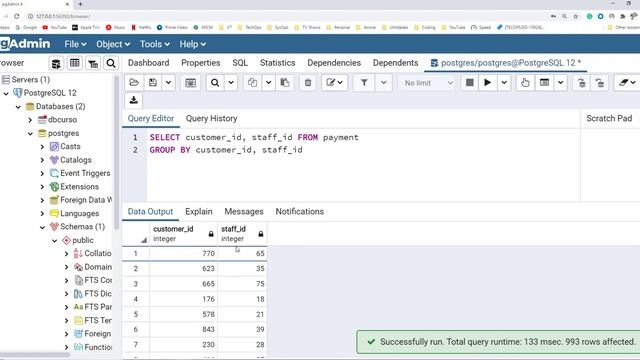Click the query tool icon in browser panel
Screen dimensions: 640x360
tap(56, 63)
